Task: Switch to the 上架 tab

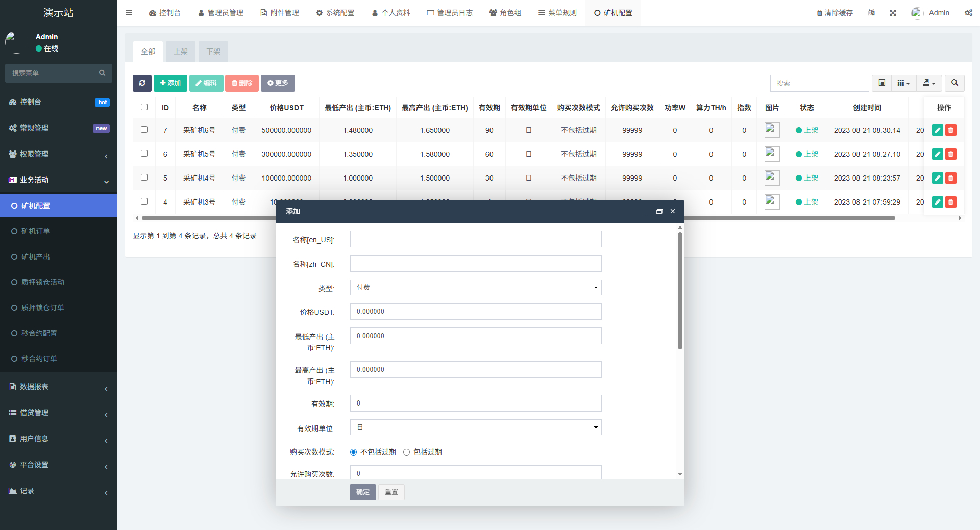Action: click(x=180, y=52)
